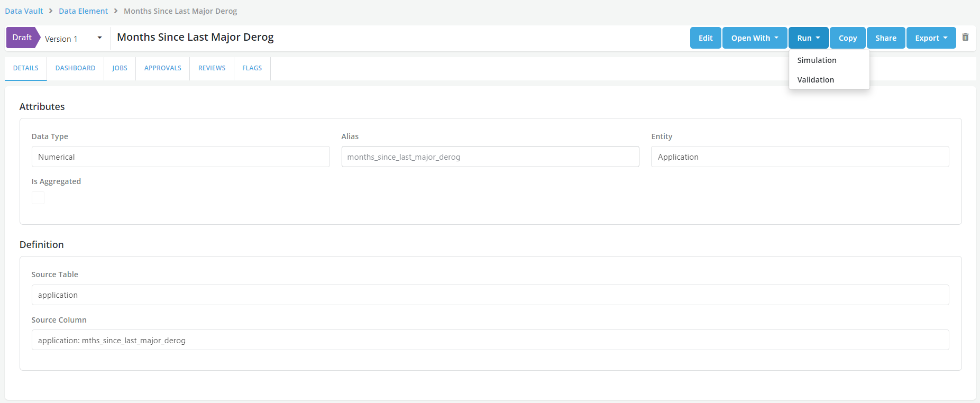This screenshot has height=403, width=980.
Task: Click the Share button
Action: (885, 38)
